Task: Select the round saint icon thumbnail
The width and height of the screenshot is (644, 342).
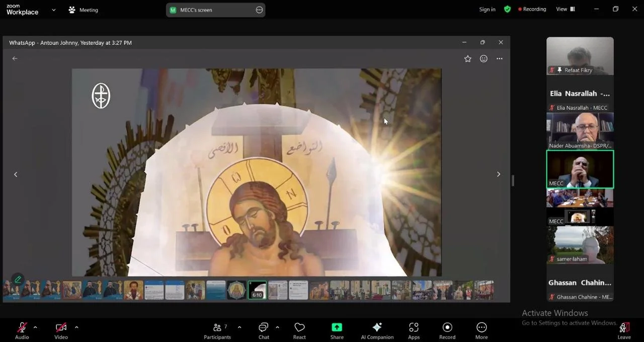Action: pyautogui.click(x=236, y=290)
